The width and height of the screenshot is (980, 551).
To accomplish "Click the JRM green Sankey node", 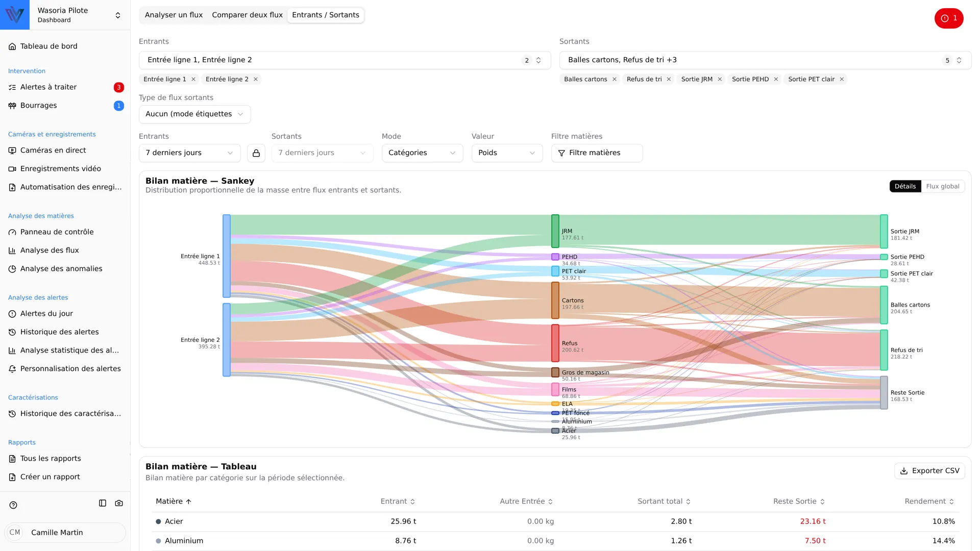I will click(x=555, y=231).
